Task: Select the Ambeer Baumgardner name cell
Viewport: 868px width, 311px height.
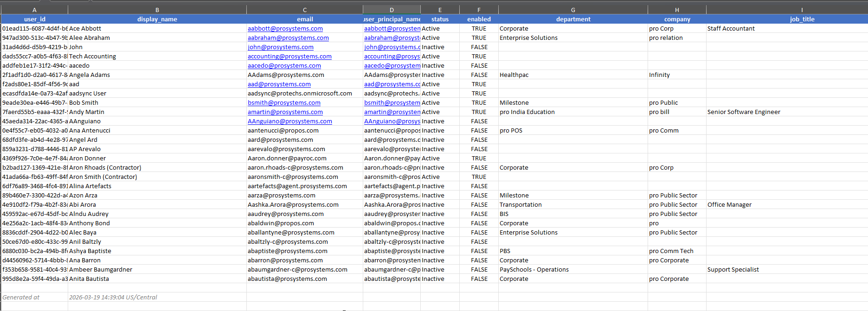Action: [x=157, y=269]
